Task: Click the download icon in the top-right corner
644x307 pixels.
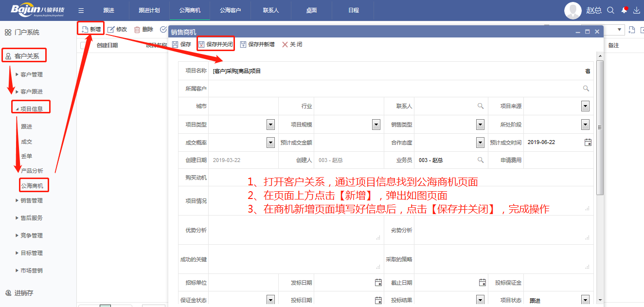Action: coord(636,10)
